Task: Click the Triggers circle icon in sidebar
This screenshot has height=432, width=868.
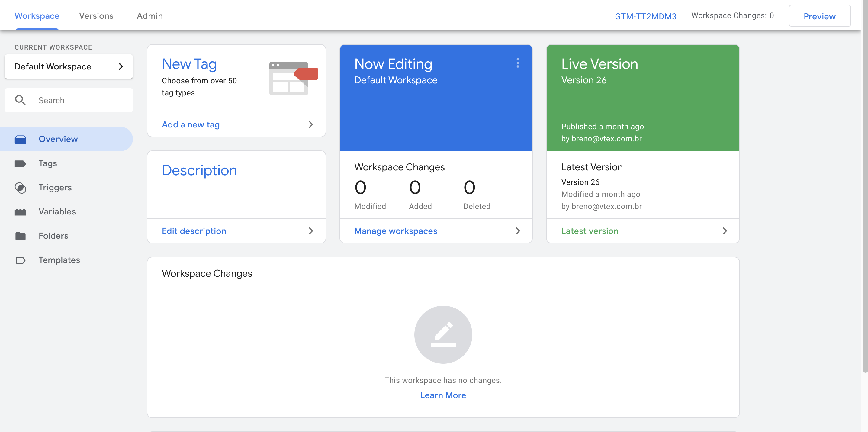Action: click(x=20, y=188)
